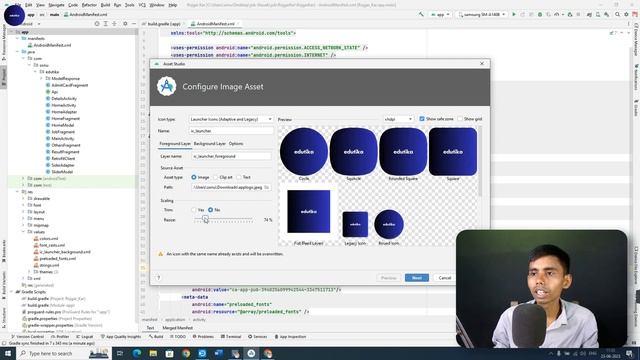Hide the Project panel with minus icon
This screenshot has width=640, height=360.
(133, 24)
